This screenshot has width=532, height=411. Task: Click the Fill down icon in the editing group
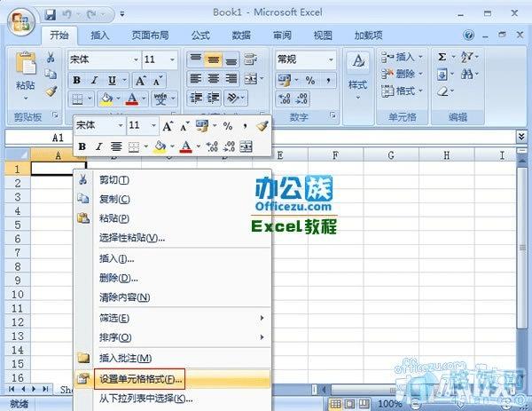[x=442, y=74]
